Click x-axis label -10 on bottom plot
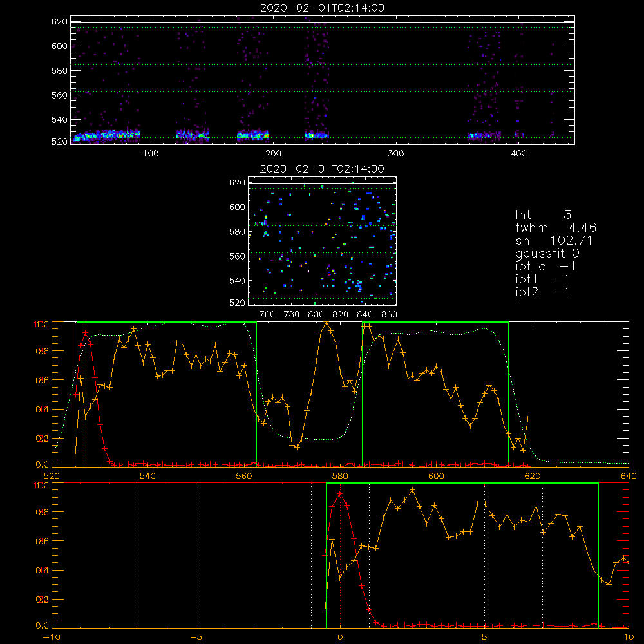Viewport: 644px width, 644px height. [52, 637]
